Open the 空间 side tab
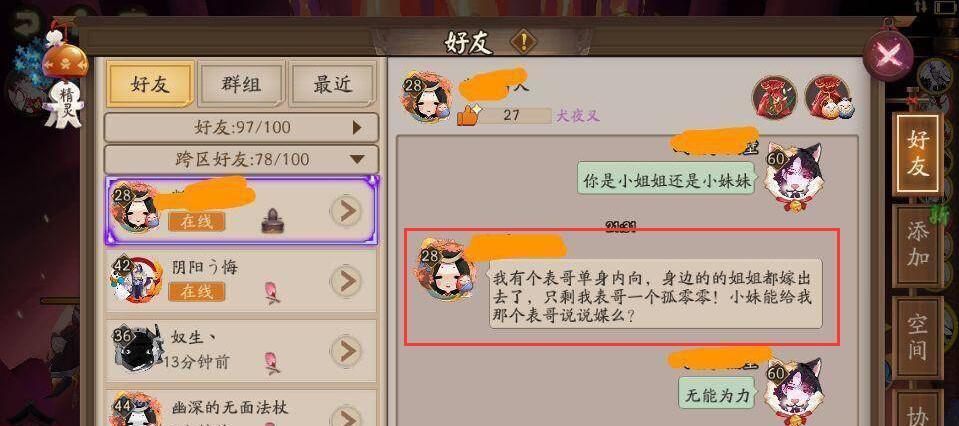Screen dimensions: 959x426 coord(917,339)
